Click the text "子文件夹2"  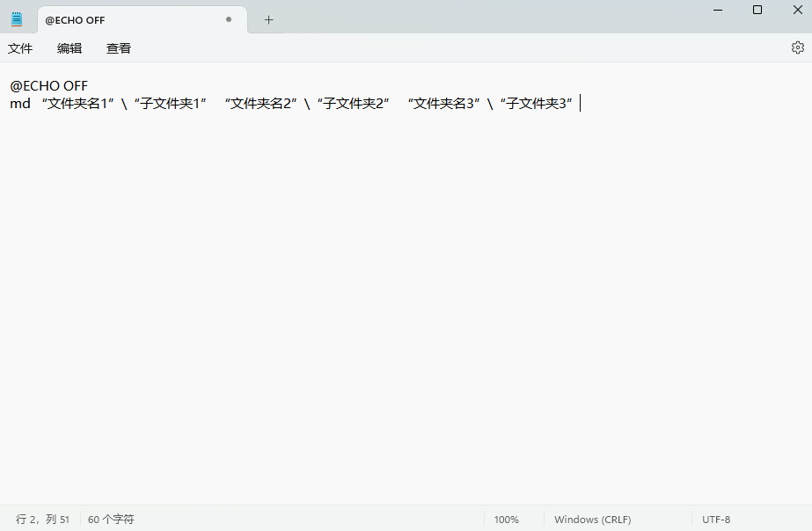[353, 104]
